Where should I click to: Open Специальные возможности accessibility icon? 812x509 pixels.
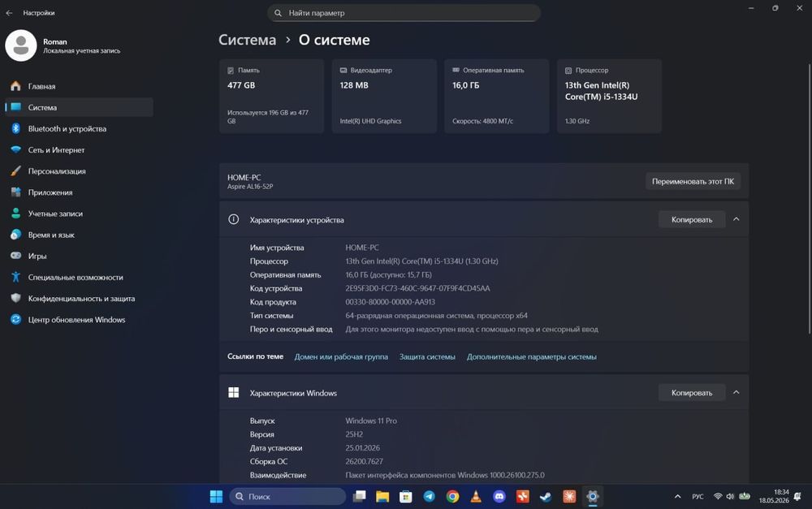(x=15, y=277)
